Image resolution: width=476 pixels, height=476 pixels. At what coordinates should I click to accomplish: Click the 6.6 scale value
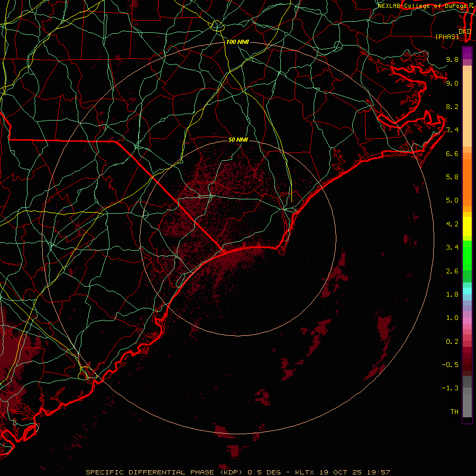click(452, 153)
